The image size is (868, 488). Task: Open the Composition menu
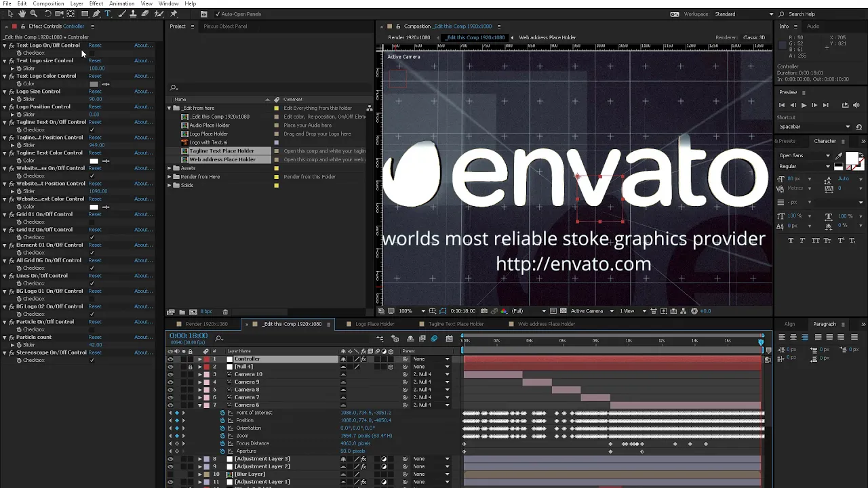49,3
